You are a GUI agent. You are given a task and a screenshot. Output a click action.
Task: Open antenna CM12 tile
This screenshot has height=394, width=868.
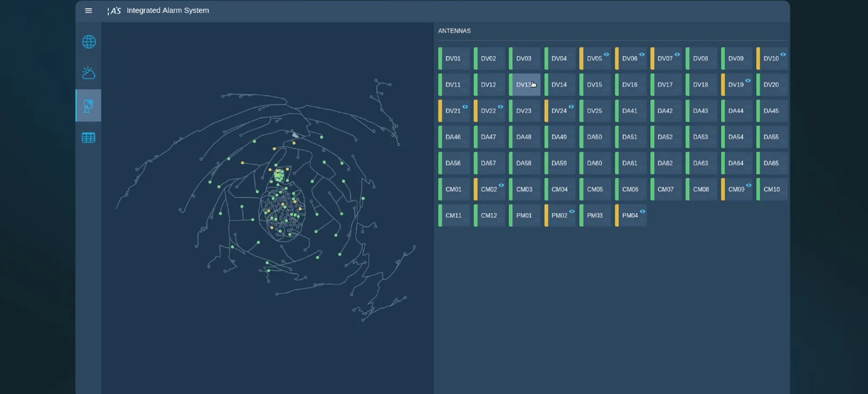coord(489,215)
